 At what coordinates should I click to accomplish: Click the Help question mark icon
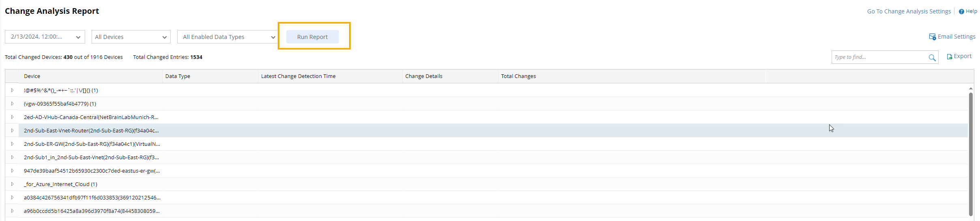click(961, 12)
